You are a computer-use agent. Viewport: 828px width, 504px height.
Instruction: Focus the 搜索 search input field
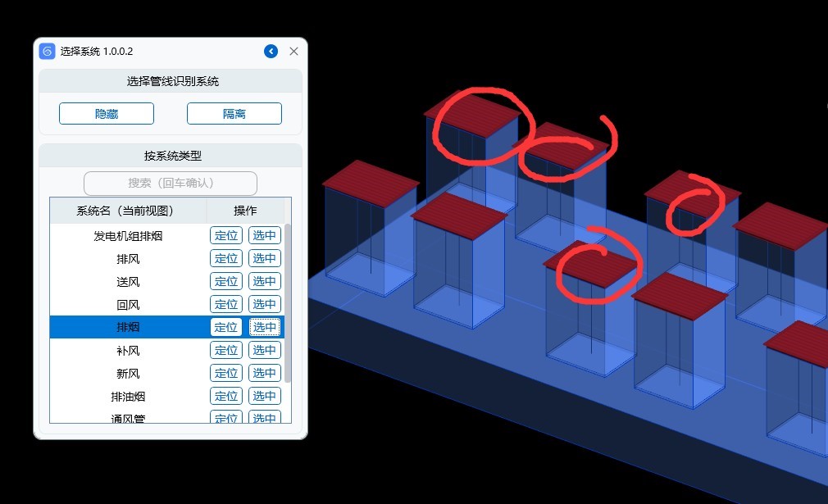171,183
